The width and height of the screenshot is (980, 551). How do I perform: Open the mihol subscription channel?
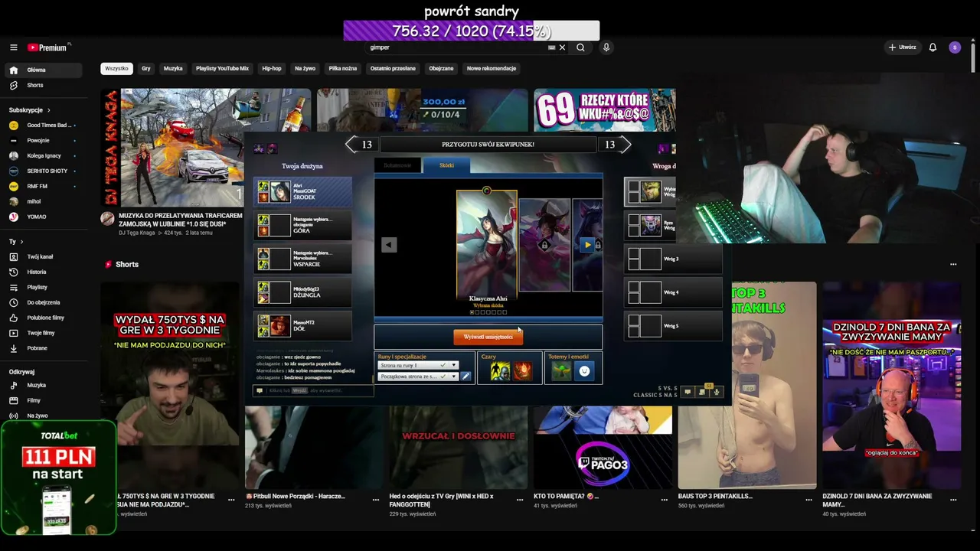tap(43, 202)
